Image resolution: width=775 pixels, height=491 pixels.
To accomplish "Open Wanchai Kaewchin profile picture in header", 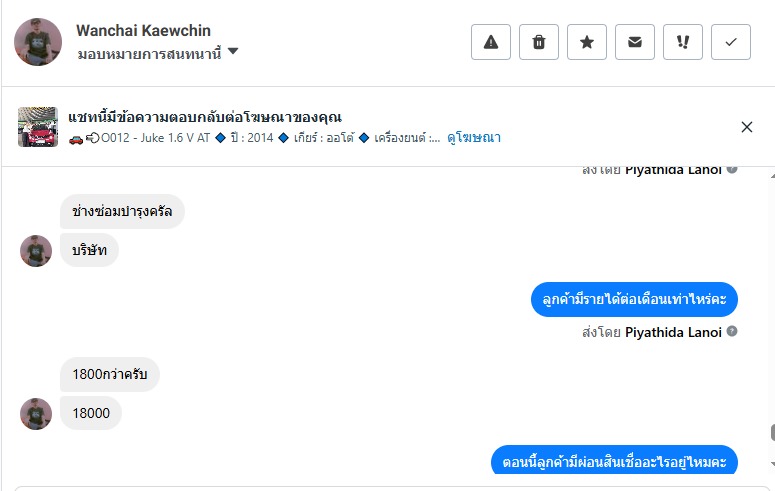I will tap(38, 42).
